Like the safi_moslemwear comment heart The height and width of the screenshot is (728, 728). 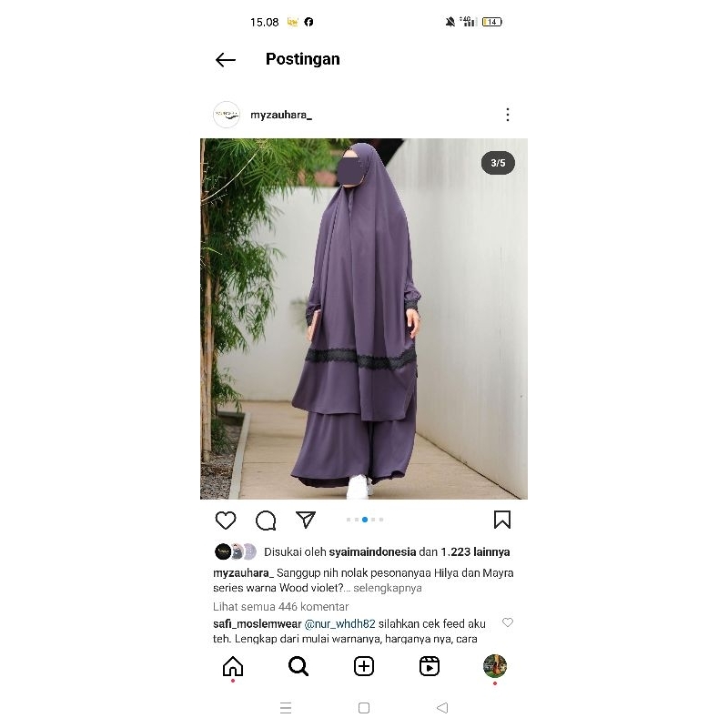tap(508, 622)
